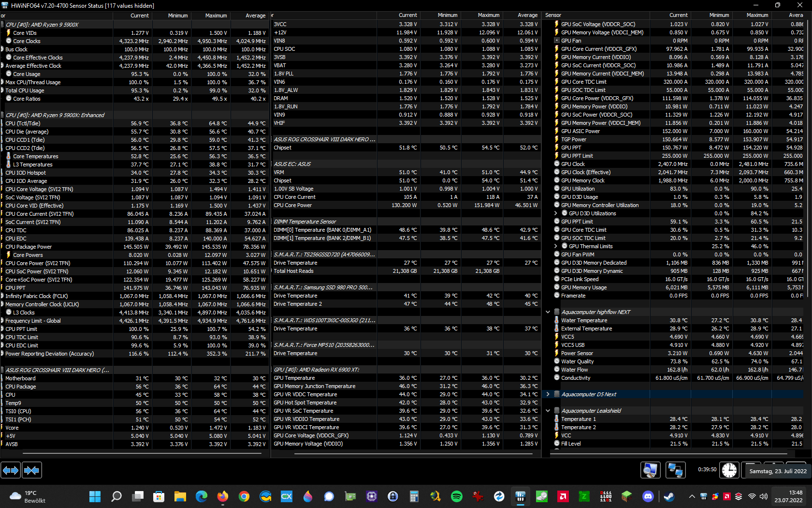The image size is (812, 508).
Task: Click the Current column header in left panel
Action: 132,15
